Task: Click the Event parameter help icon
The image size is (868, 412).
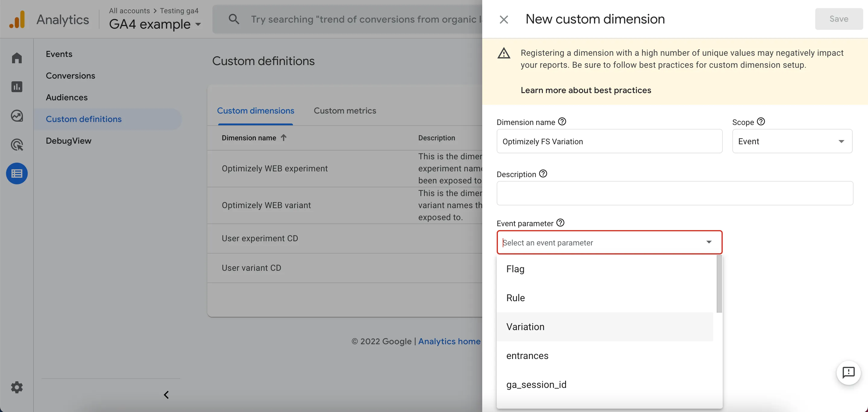Action: pyautogui.click(x=560, y=223)
